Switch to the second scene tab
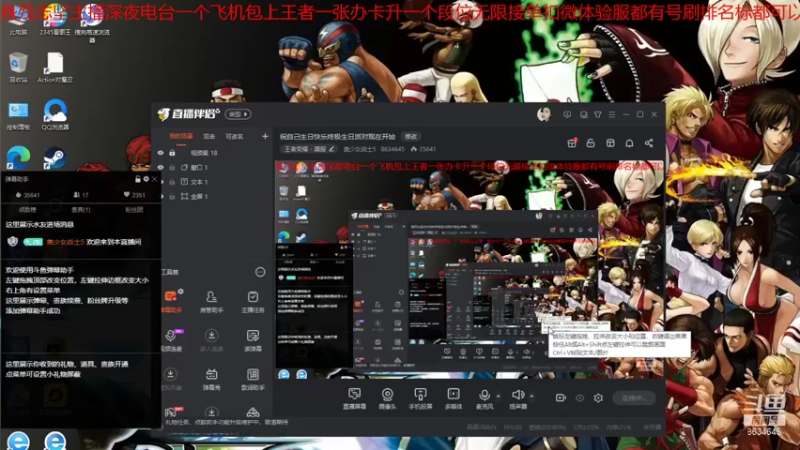800x450 pixels. 209,136
